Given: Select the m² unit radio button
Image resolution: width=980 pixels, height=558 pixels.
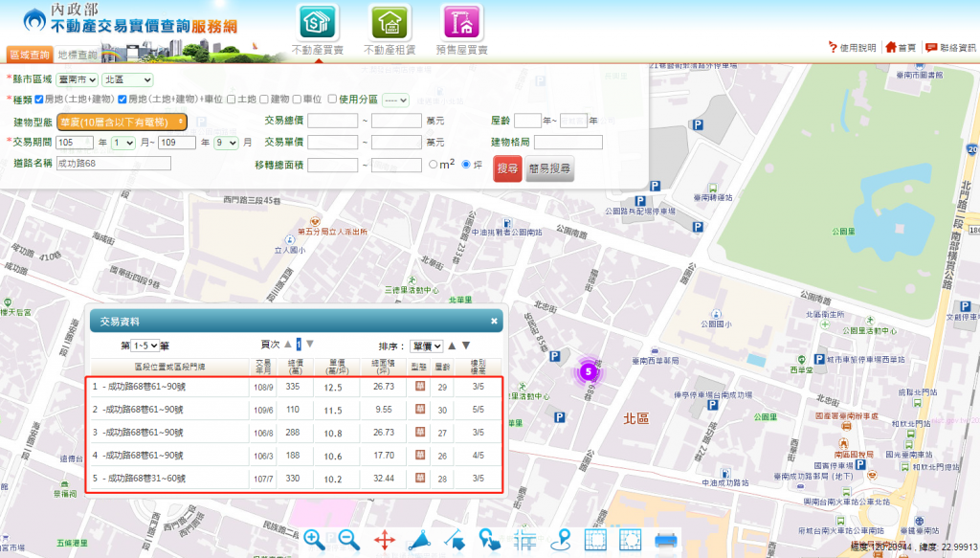Looking at the screenshot, I should point(434,165).
